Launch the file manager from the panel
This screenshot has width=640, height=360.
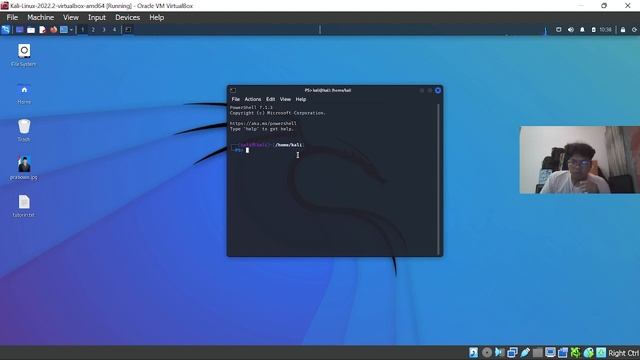31,30
